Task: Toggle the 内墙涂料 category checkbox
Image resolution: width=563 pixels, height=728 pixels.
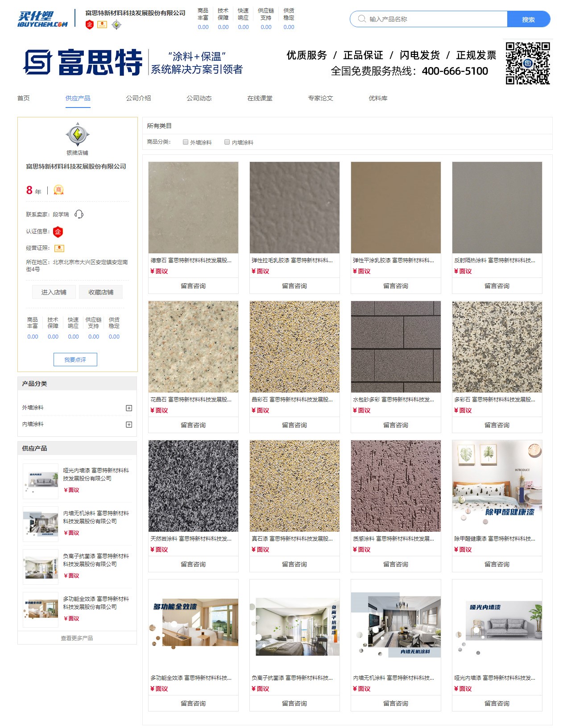Action: click(227, 142)
